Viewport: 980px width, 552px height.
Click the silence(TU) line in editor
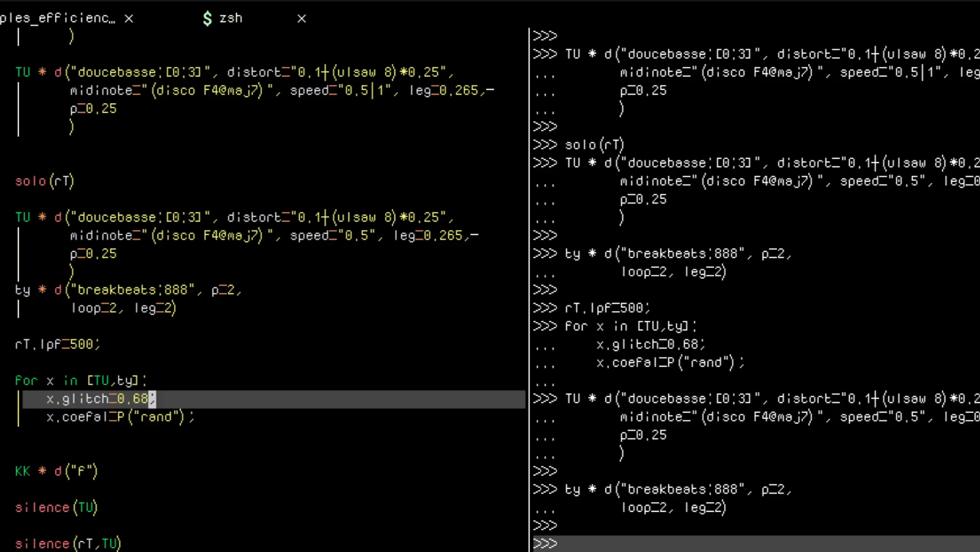(x=57, y=508)
